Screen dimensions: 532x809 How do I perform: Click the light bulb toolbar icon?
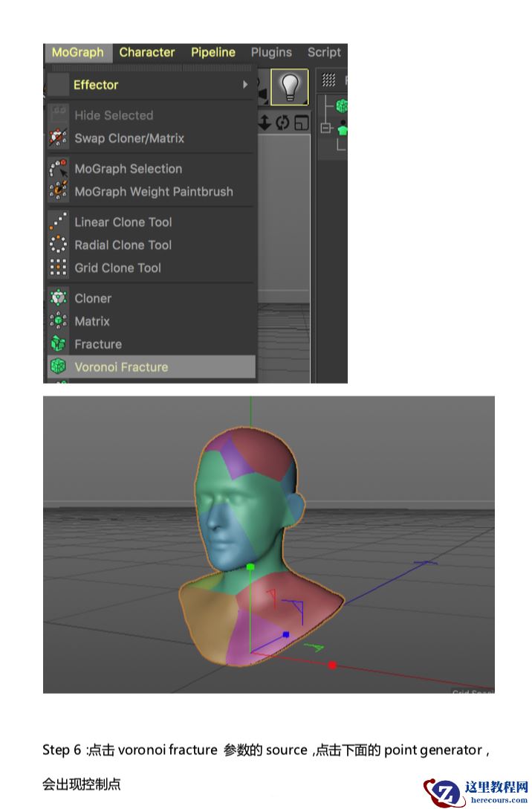[290, 87]
